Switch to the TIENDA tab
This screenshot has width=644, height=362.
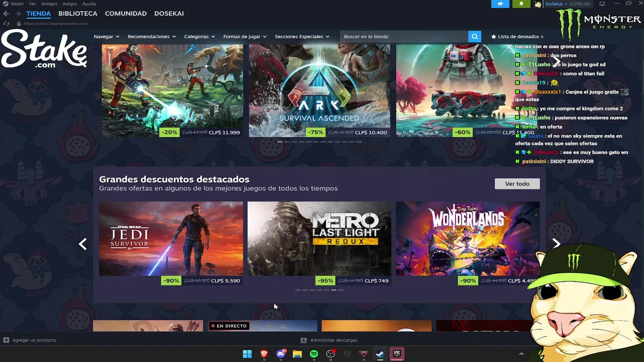39,14
